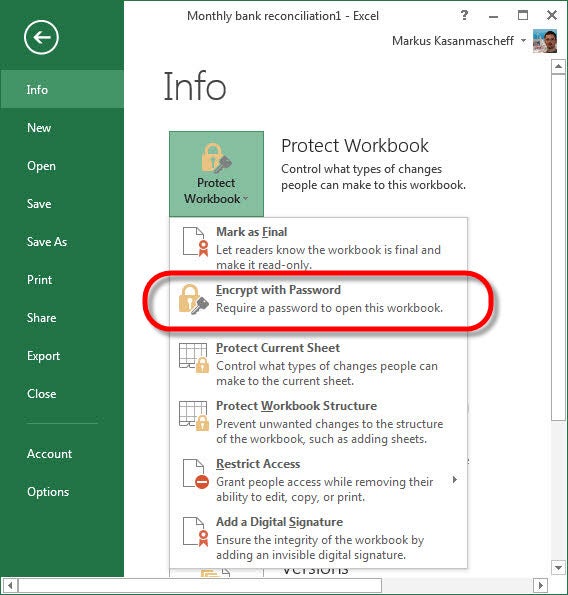Click the vertical scrollbar down arrow

point(558,568)
